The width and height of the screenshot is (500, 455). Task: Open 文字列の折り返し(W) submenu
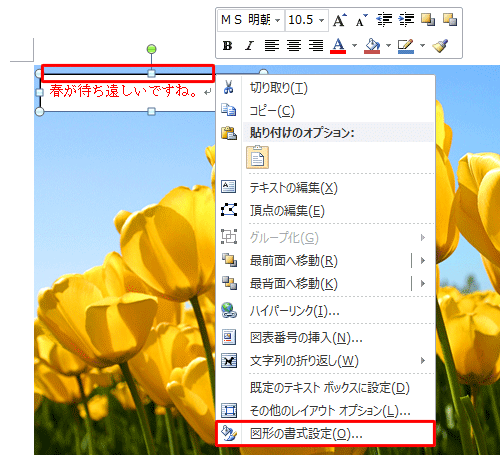325,360
